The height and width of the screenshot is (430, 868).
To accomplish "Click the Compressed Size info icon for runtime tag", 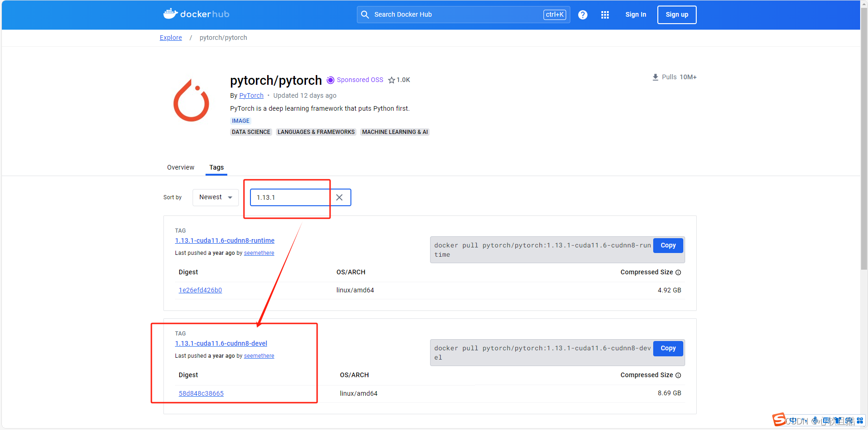I will point(678,272).
